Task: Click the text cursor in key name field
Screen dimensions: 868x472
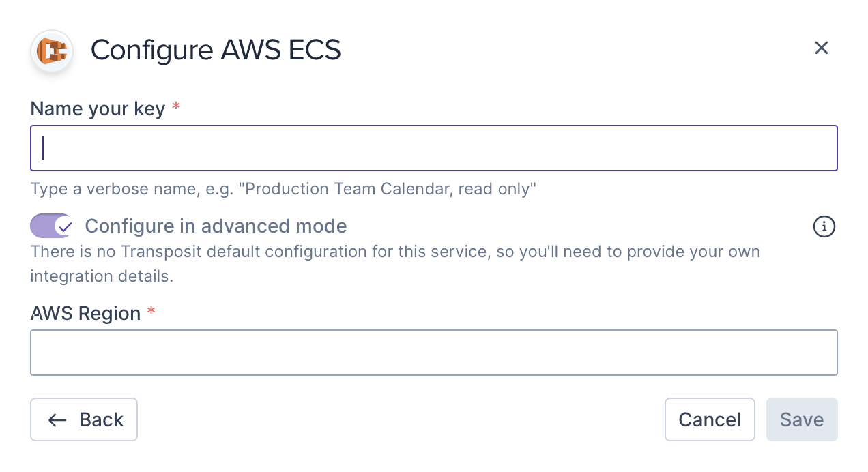Action: 43,148
